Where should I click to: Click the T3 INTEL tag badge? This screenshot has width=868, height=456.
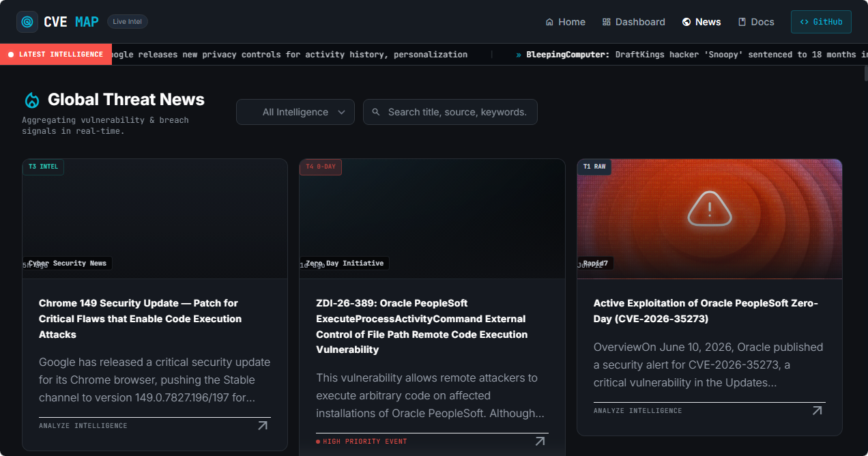point(43,167)
